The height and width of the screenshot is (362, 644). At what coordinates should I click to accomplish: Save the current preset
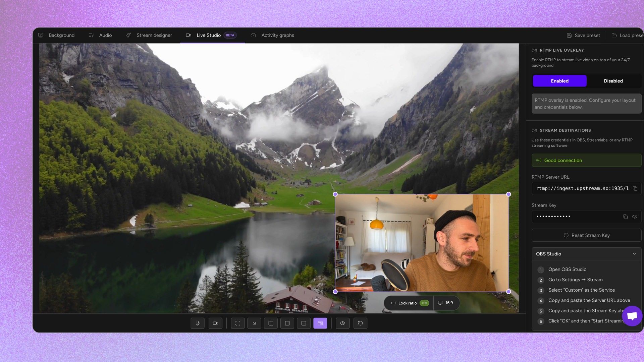[x=583, y=35]
